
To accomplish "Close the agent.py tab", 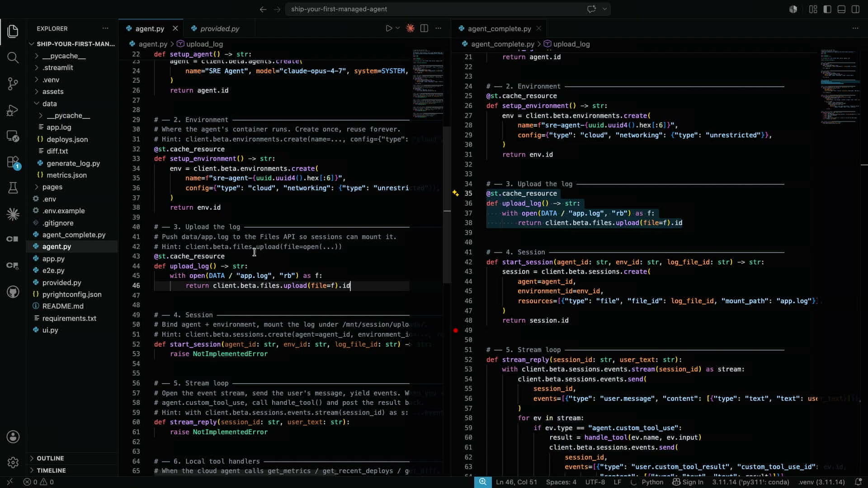I will click(175, 28).
